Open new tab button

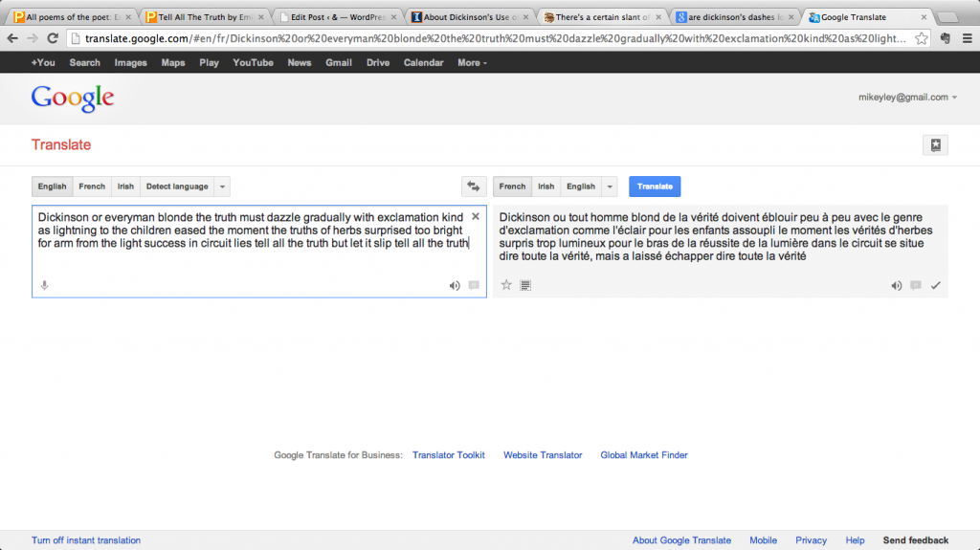pos(947,17)
